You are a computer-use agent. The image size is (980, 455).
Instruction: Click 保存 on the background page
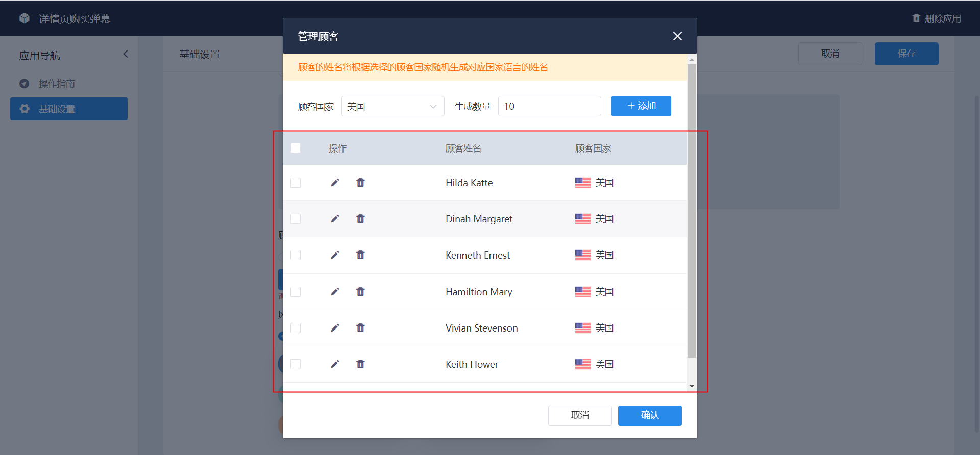[x=906, y=54]
